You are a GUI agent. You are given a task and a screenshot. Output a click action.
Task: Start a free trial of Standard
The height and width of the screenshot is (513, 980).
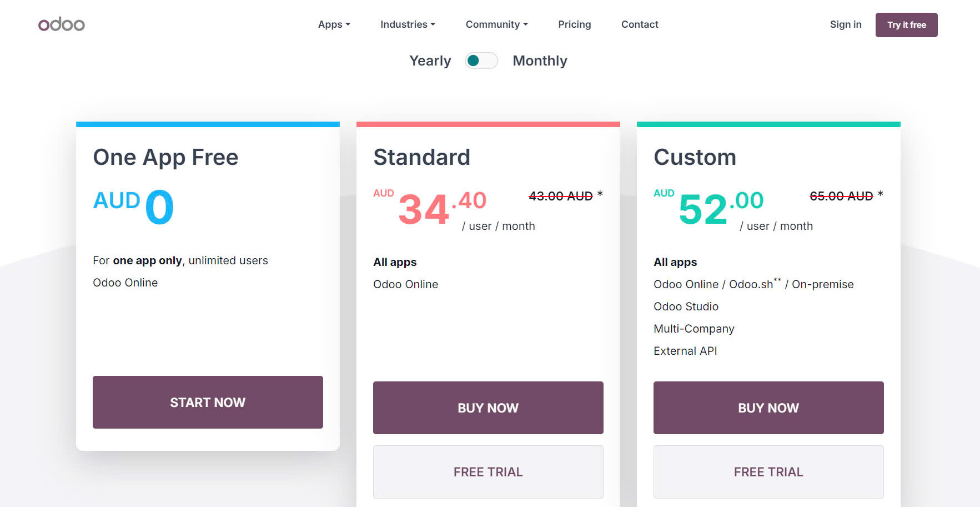(x=488, y=471)
